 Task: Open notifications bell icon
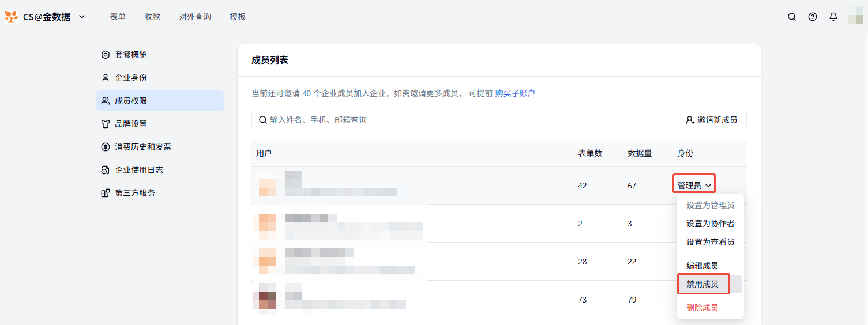(833, 17)
